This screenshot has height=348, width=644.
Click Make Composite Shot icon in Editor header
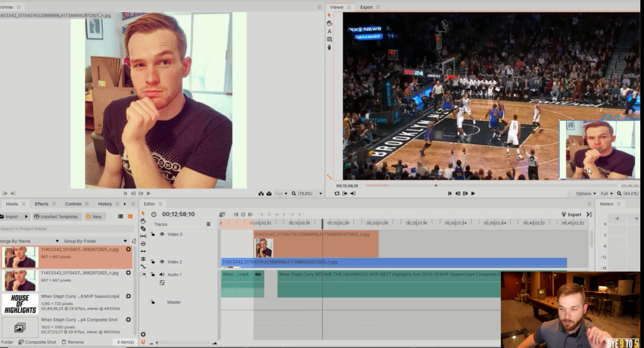(x=222, y=215)
